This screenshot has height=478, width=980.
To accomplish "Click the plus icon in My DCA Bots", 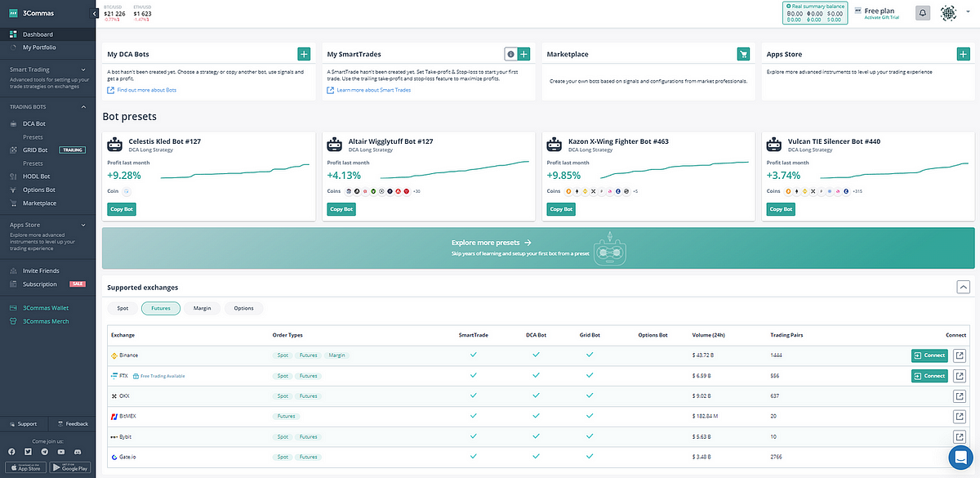I will coord(304,54).
